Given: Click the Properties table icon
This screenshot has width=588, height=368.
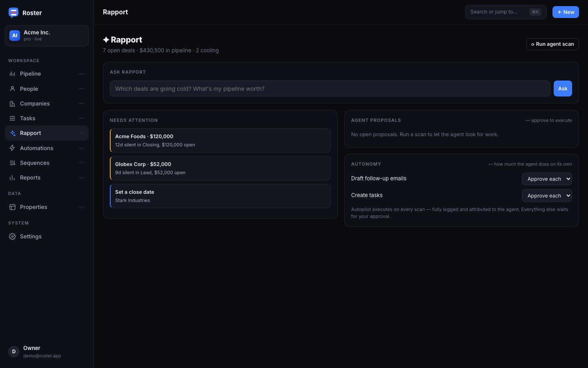Looking at the screenshot, I should pos(12,207).
